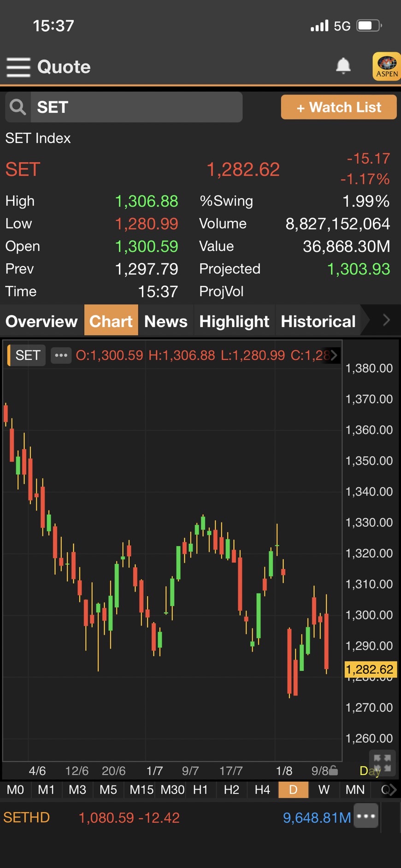Viewport: 401px width, 868px height.
Task: Open the ASPEN logo icon
Action: click(387, 66)
